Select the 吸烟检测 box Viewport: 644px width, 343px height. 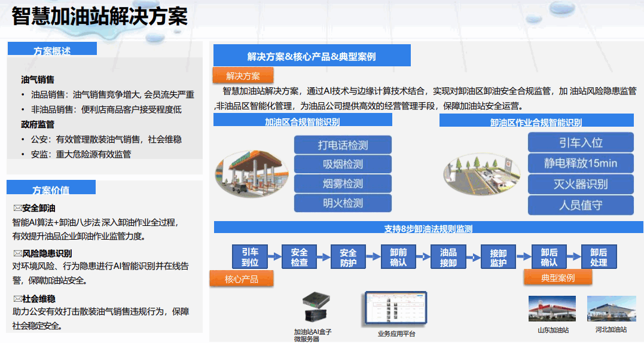(x=343, y=164)
